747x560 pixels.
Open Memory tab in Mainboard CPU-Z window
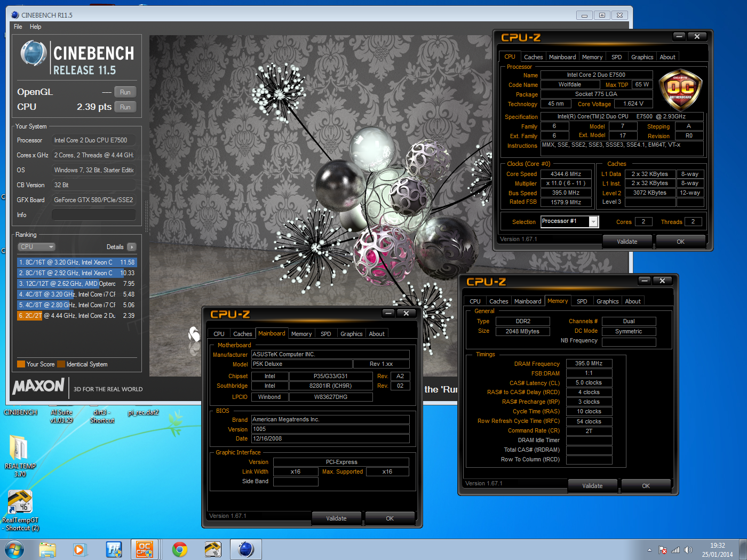click(301, 334)
